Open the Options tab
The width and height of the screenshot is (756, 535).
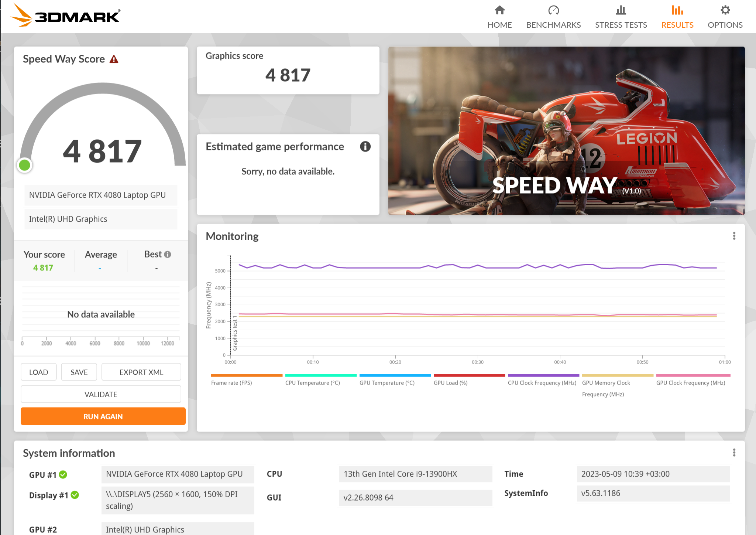point(725,17)
